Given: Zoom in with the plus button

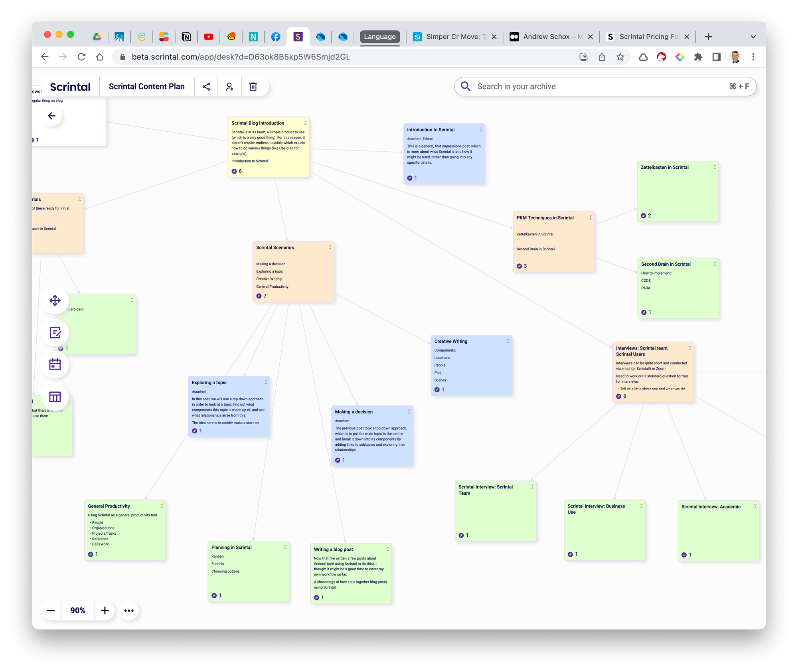Looking at the screenshot, I should pyautogui.click(x=105, y=611).
